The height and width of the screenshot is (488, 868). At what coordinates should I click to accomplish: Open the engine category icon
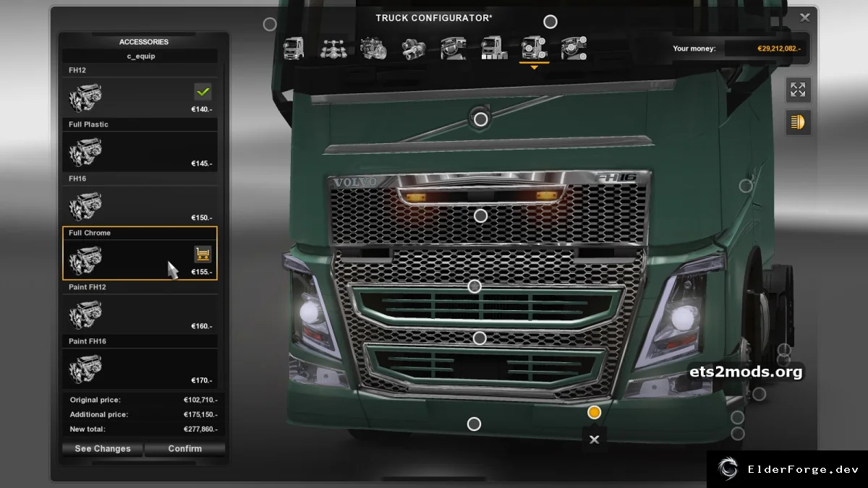(x=373, y=48)
